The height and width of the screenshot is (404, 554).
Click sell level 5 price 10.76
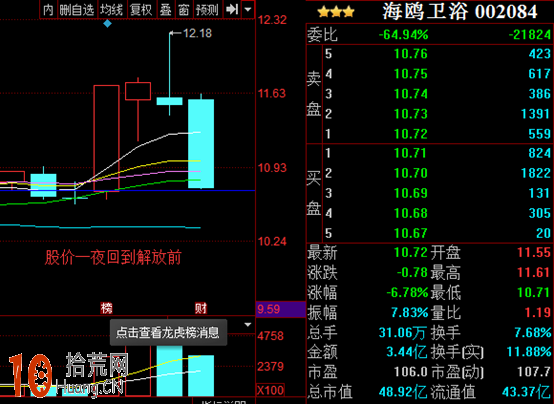tap(411, 54)
